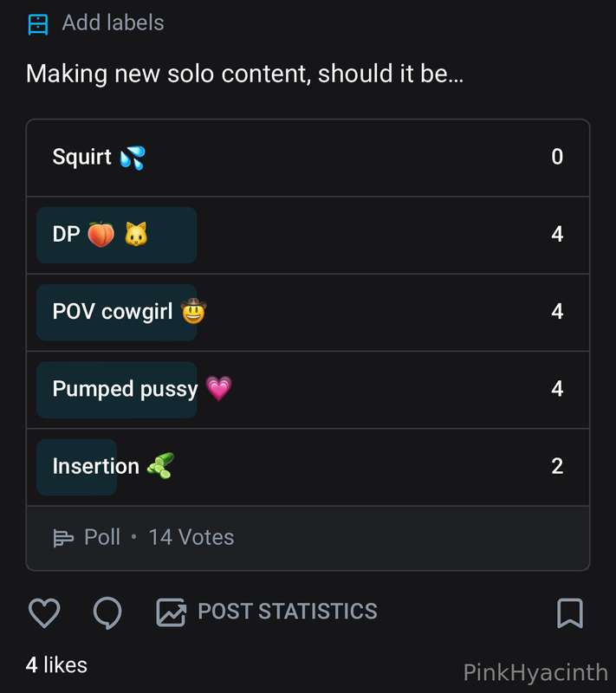
Task: Like the post with heart icon
Action: (x=44, y=612)
